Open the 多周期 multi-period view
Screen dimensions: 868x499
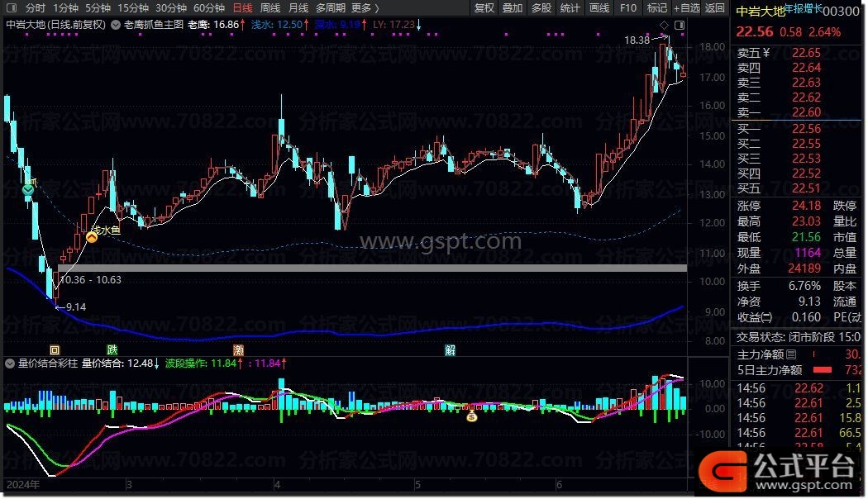(x=331, y=8)
